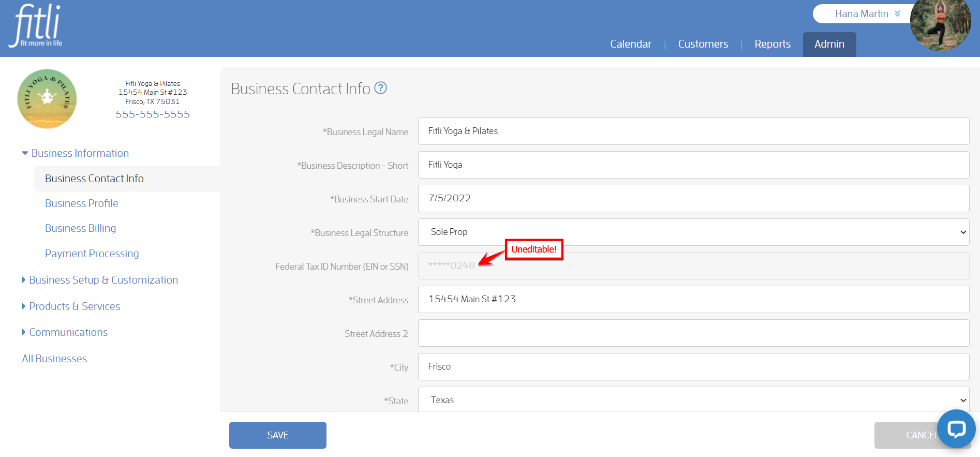This screenshot has height=457, width=980.
Task: Edit the Street Address field
Action: pos(693,300)
